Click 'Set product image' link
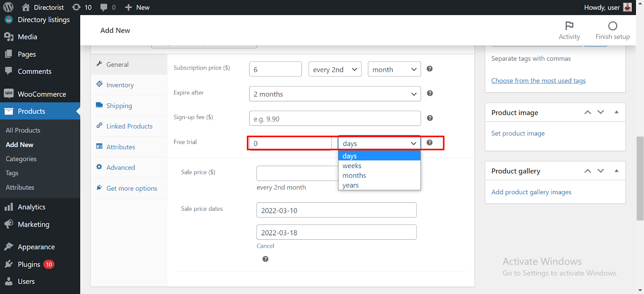 tap(518, 133)
